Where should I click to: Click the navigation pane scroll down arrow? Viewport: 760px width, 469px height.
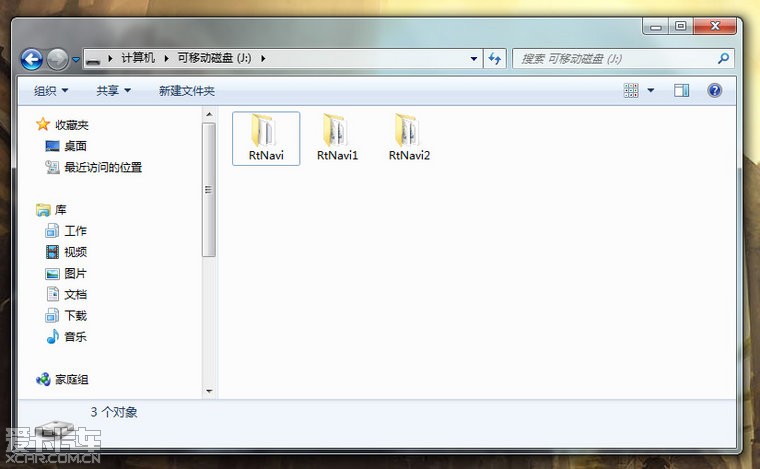click(x=209, y=391)
